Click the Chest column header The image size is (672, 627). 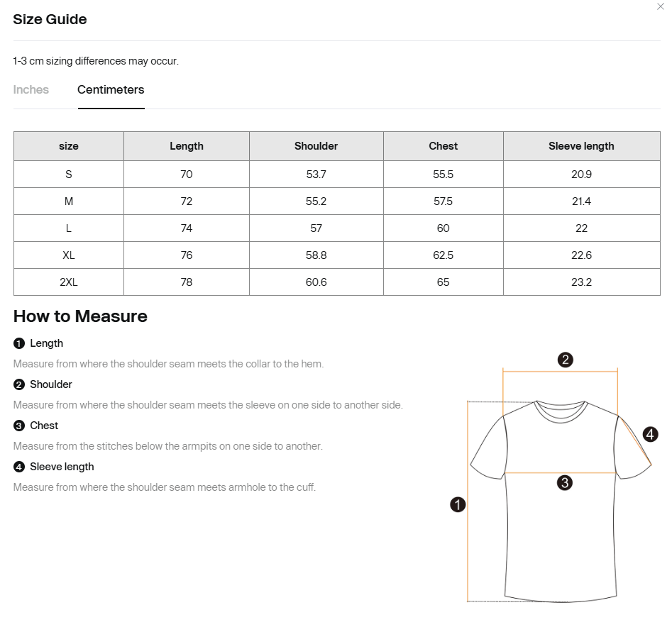click(443, 146)
